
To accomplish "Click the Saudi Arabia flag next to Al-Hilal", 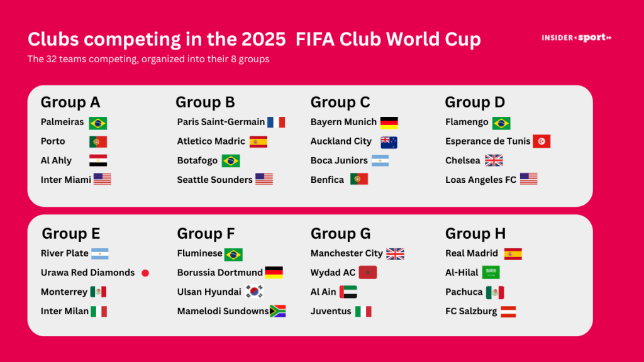I will click(491, 272).
